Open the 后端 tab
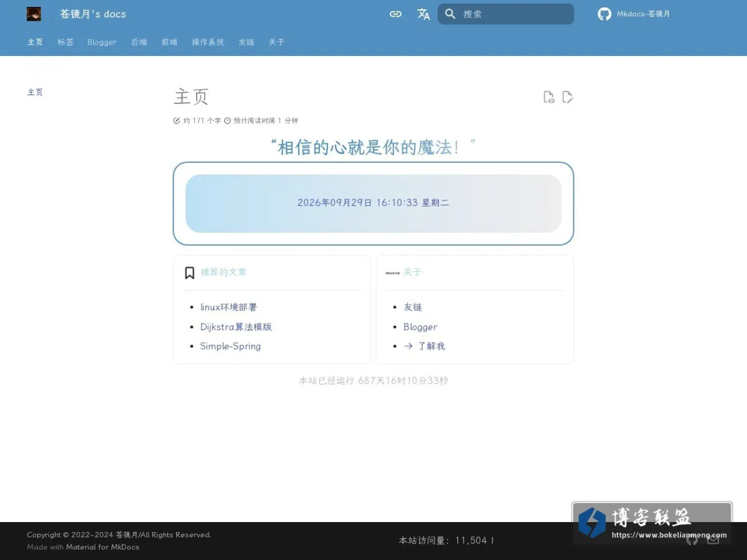The height and width of the screenshot is (560, 747). pyautogui.click(x=139, y=42)
